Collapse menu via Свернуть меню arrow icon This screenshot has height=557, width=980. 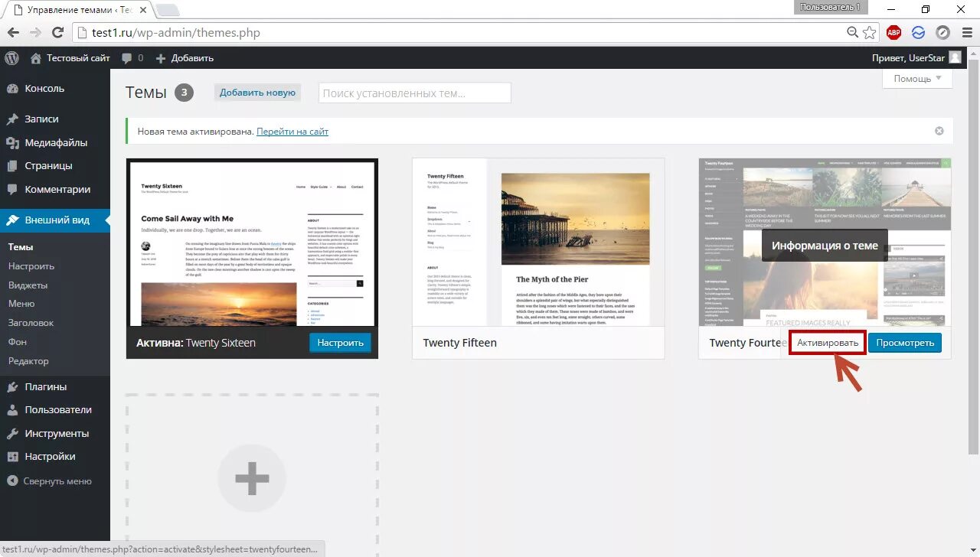coord(12,481)
